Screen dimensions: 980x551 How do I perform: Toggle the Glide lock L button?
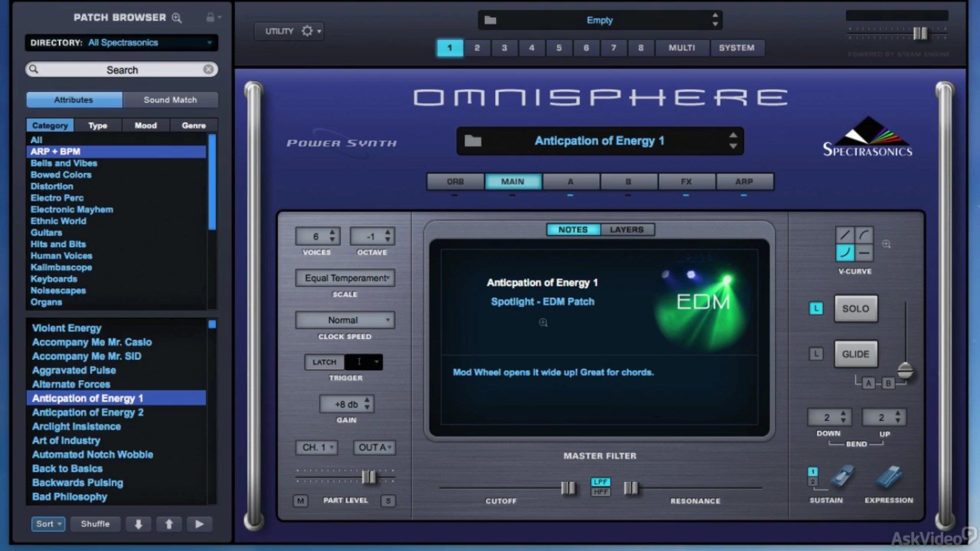[816, 354]
